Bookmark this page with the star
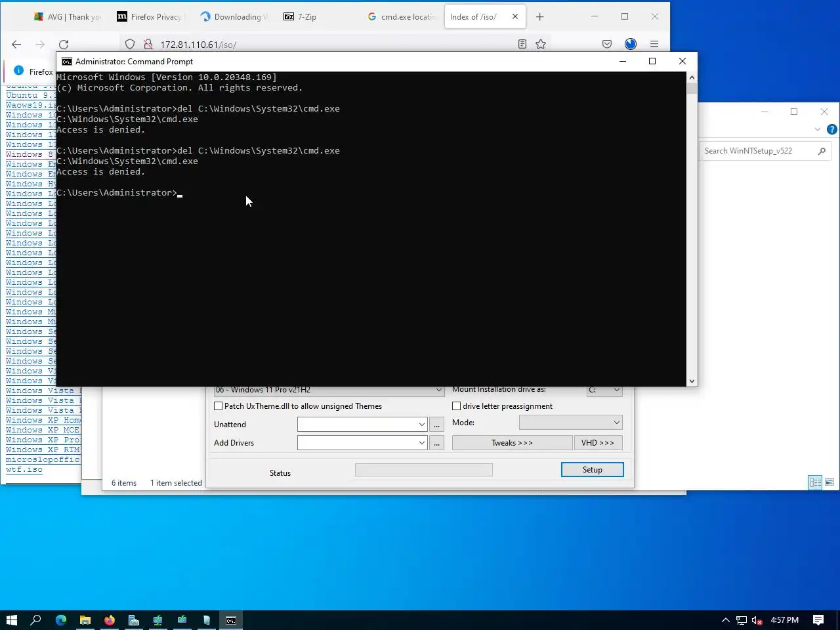 coord(541,44)
